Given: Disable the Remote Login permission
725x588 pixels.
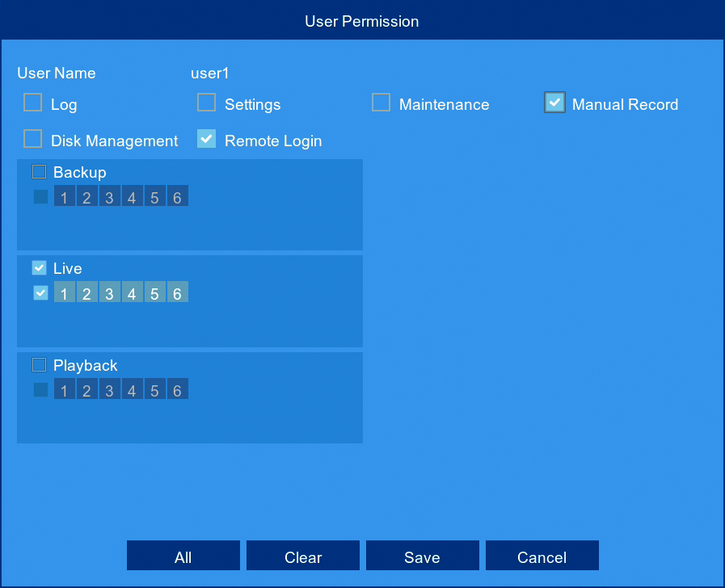Looking at the screenshot, I should pyautogui.click(x=206, y=139).
